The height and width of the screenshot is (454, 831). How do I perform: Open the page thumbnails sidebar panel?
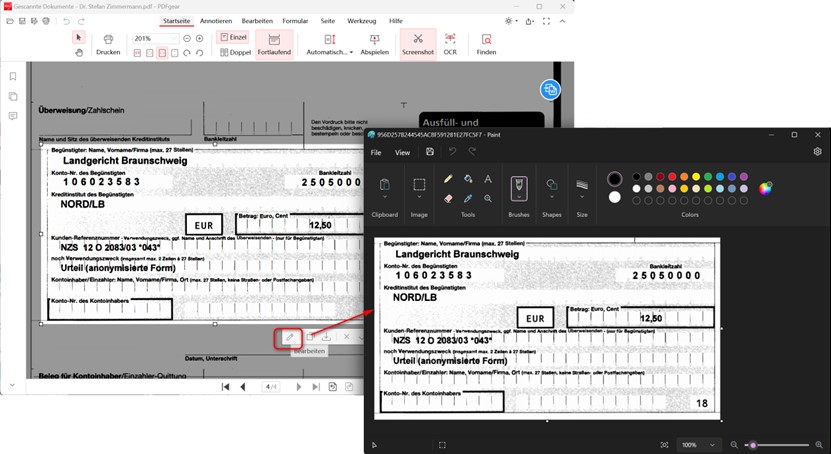pos(13,96)
